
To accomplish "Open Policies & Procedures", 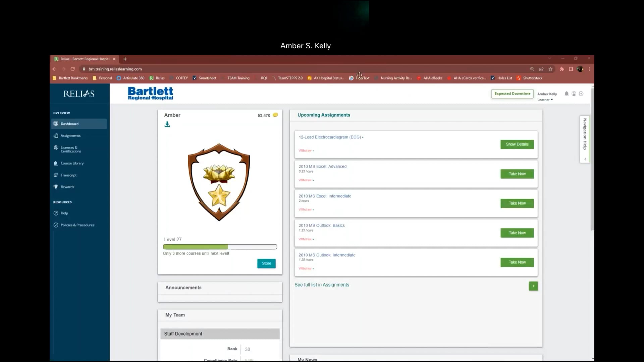I will click(x=77, y=225).
